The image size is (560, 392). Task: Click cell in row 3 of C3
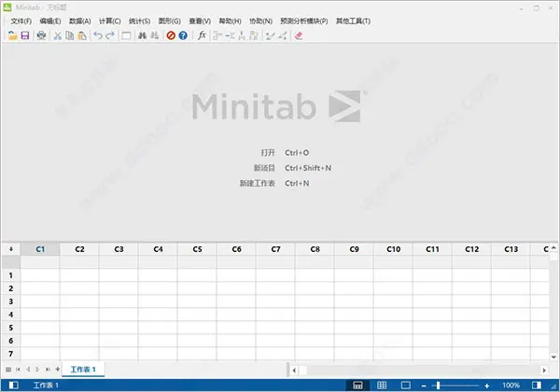pyautogui.click(x=119, y=301)
